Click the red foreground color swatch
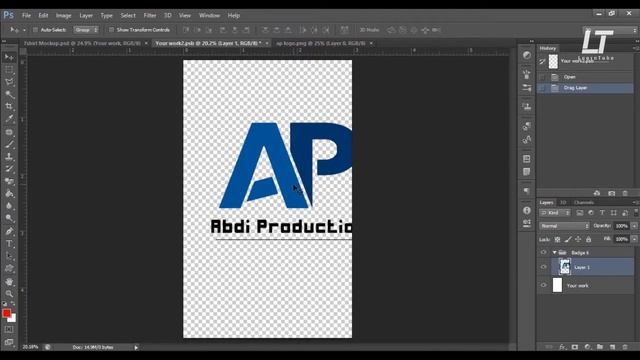 point(6,313)
